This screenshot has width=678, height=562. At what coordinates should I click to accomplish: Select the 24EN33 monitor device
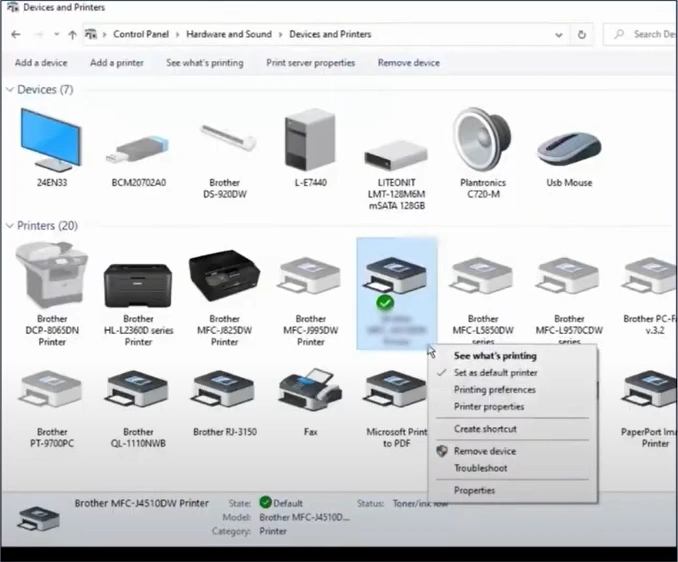[51, 141]
